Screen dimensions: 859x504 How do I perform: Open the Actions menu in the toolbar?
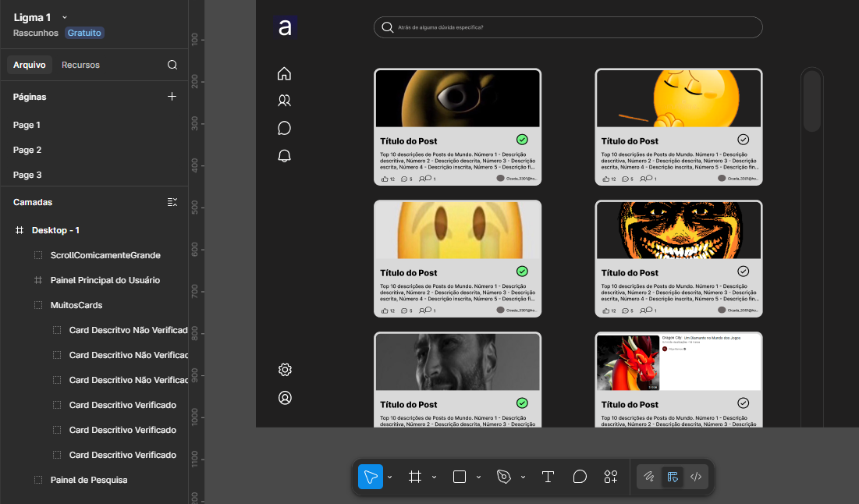[611, 477]
